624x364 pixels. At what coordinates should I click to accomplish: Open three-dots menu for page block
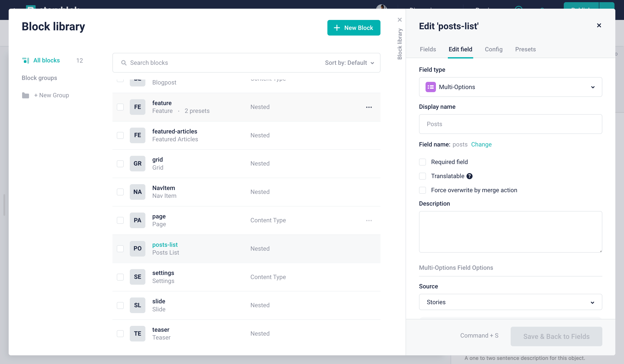tap(369, 221)
